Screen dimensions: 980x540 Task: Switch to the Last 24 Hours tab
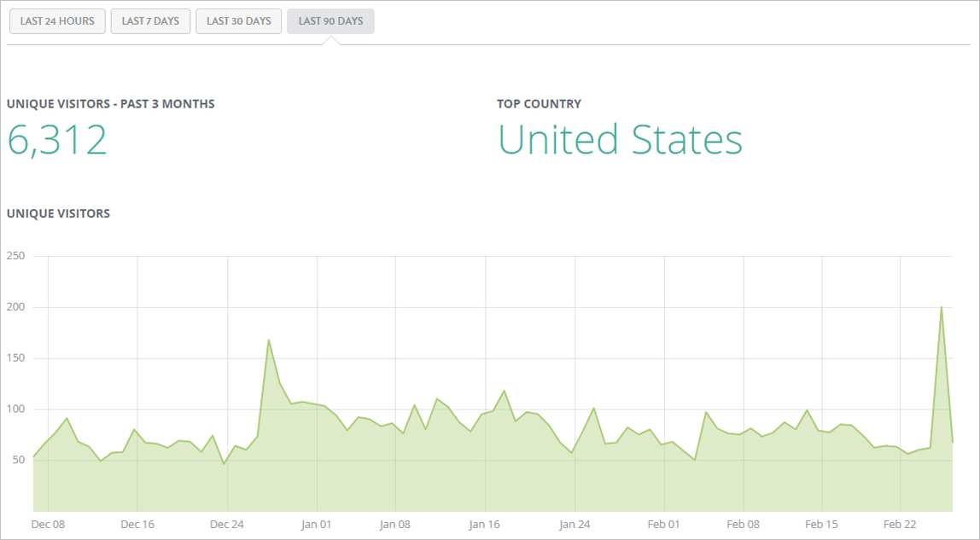(57, 21)
